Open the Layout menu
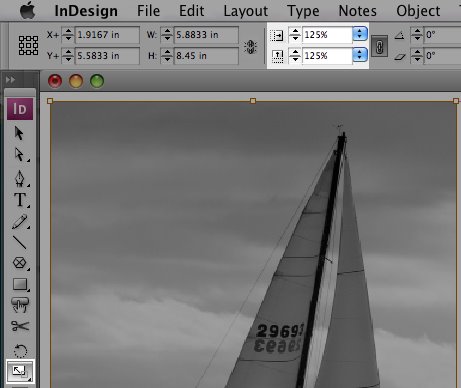Image resolution: width=461 pixels, height=388 pixels. (246, 11)
